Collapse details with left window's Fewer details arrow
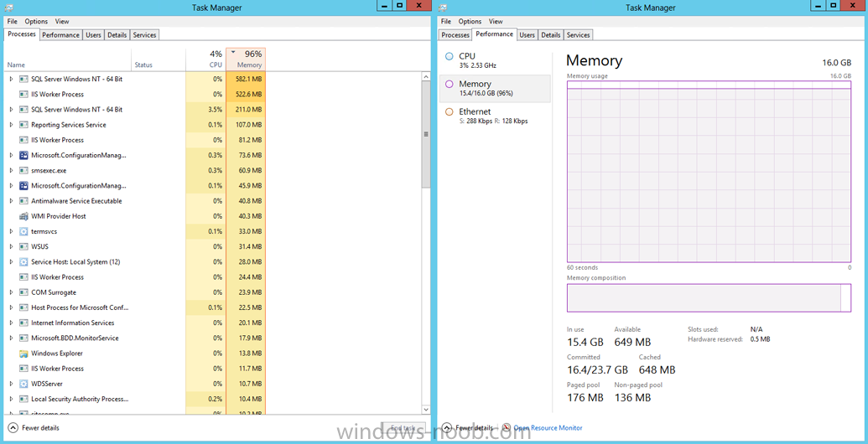The image size is (868, 444). pos(13,428)
